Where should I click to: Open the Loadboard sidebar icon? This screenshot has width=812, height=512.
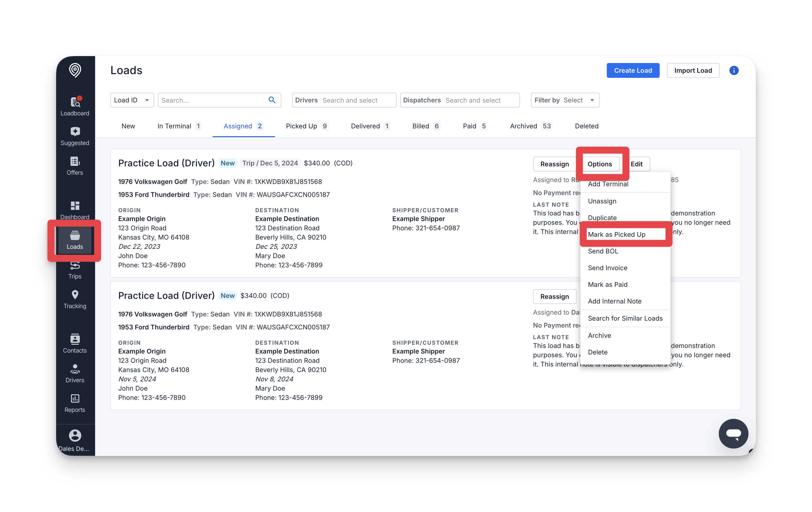pos(75,106)
